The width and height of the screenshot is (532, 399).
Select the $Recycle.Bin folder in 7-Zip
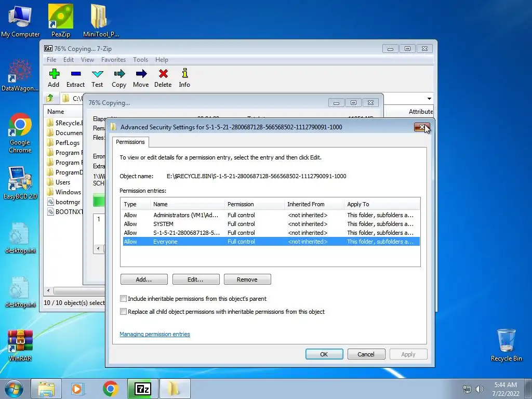(65, 123)
